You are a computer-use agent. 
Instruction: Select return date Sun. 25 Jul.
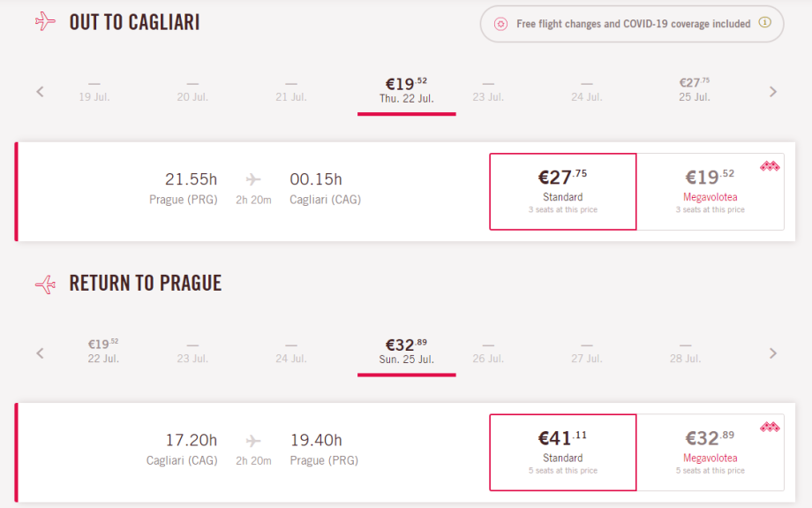tap(406, 352)
